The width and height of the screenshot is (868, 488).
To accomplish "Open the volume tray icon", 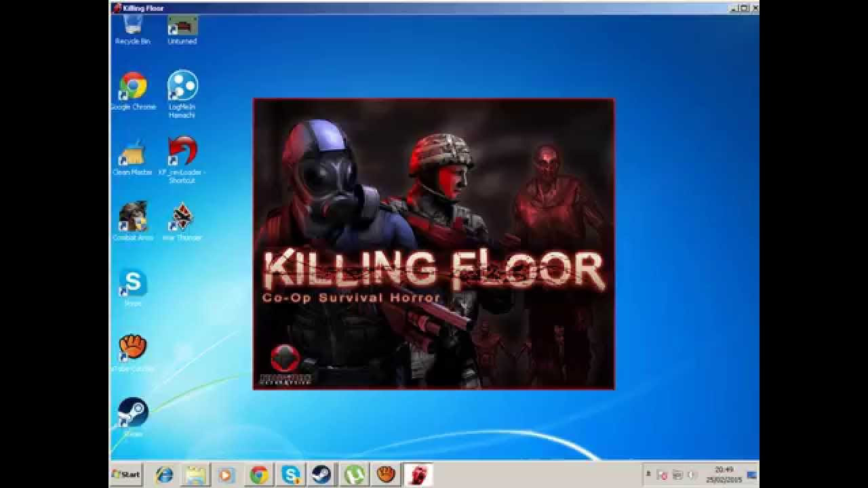I will point(692,474).
